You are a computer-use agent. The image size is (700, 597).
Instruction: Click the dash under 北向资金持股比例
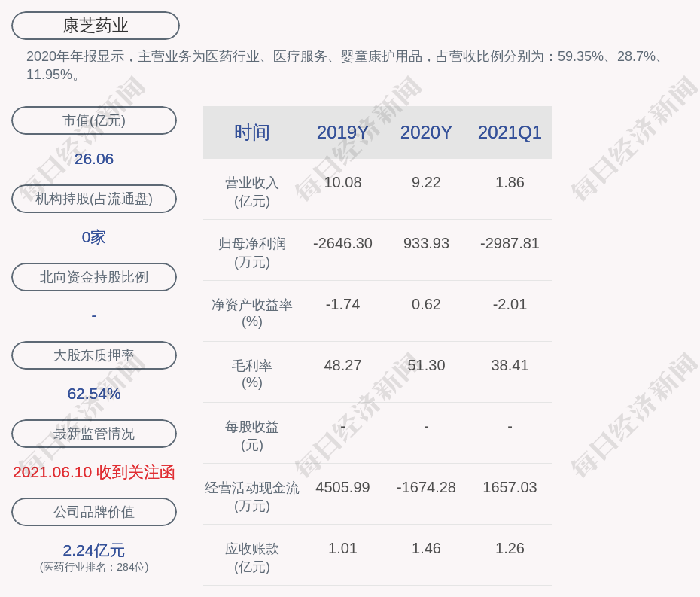[94, 315]
